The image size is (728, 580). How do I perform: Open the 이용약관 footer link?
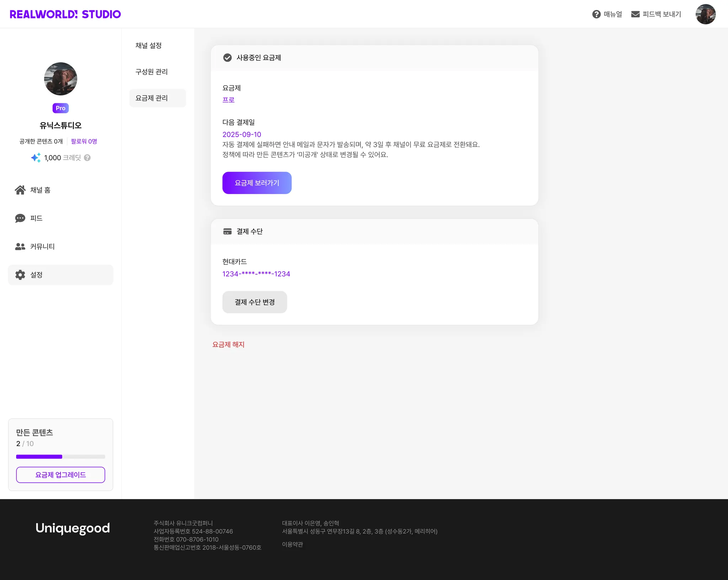pos(292,544)
